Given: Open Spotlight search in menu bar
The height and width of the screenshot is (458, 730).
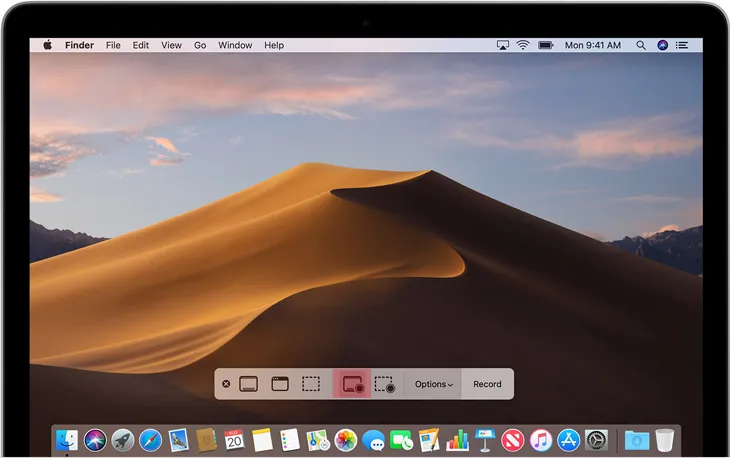Looking at the screenshot, I should [x=639, y=45].
